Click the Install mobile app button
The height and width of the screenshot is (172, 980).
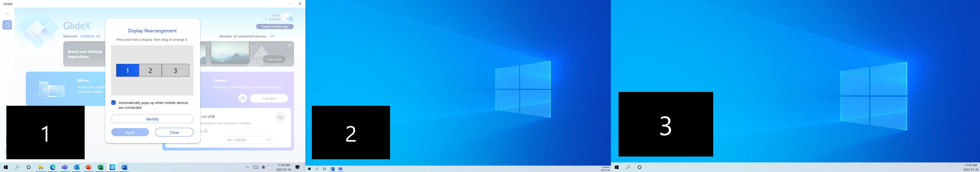coord(275,27)
